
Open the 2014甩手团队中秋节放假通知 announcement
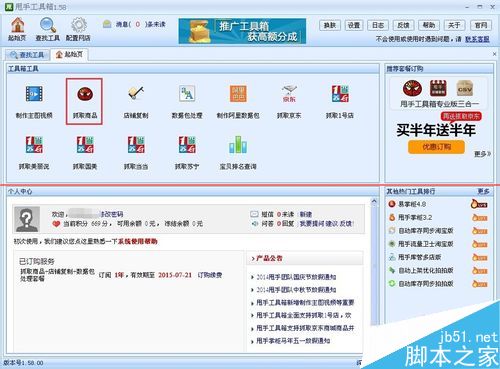point(296,290)
